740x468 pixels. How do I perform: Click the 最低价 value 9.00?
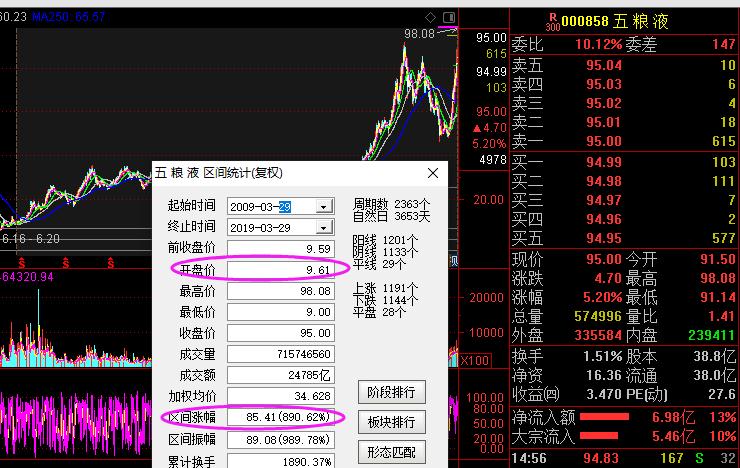pyautogui.click(x=281, y=312)
